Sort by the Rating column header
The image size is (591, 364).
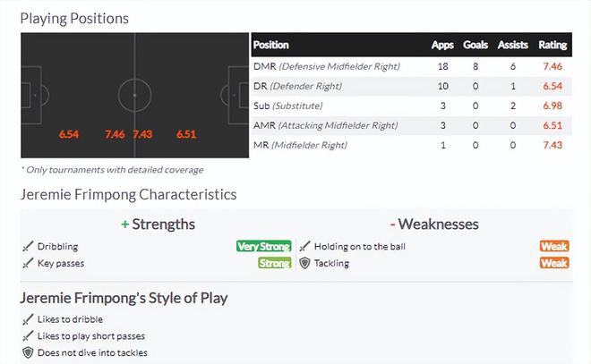click(x=552, y=45)
